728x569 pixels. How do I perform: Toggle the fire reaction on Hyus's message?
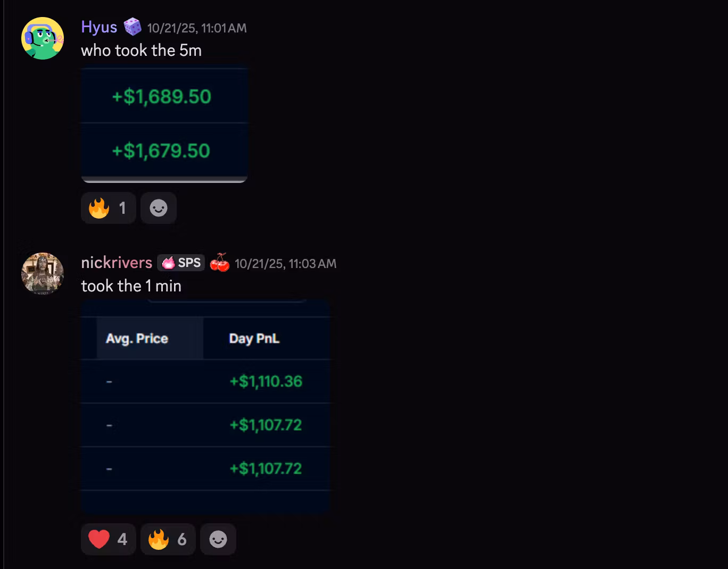click(x=108, y=208)
